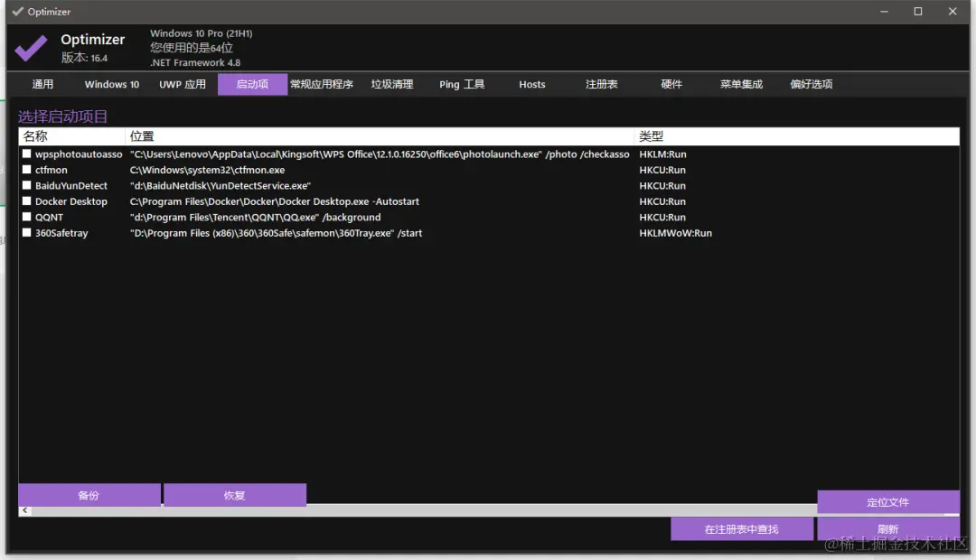
Task: Go to the Hosts tab
Action: [532, 84]
